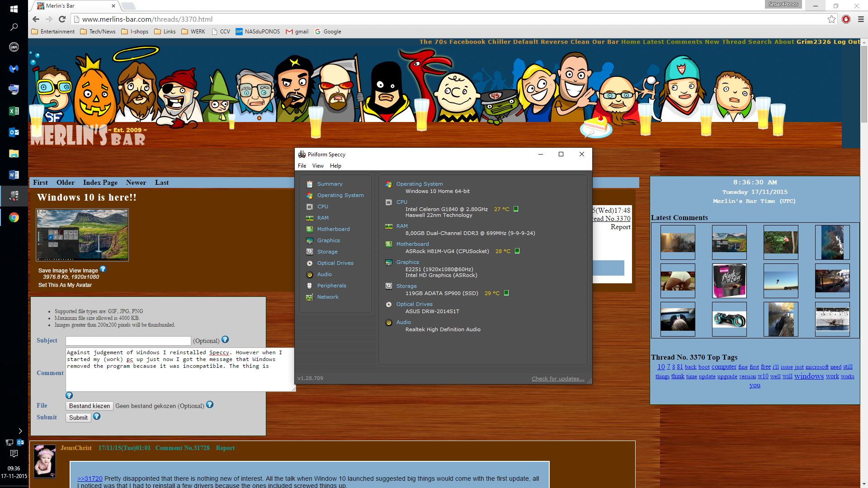Click Operating System heading in summary pane
Screen dimensions: 868x488
pyautogui.click(x=420, y=184)
